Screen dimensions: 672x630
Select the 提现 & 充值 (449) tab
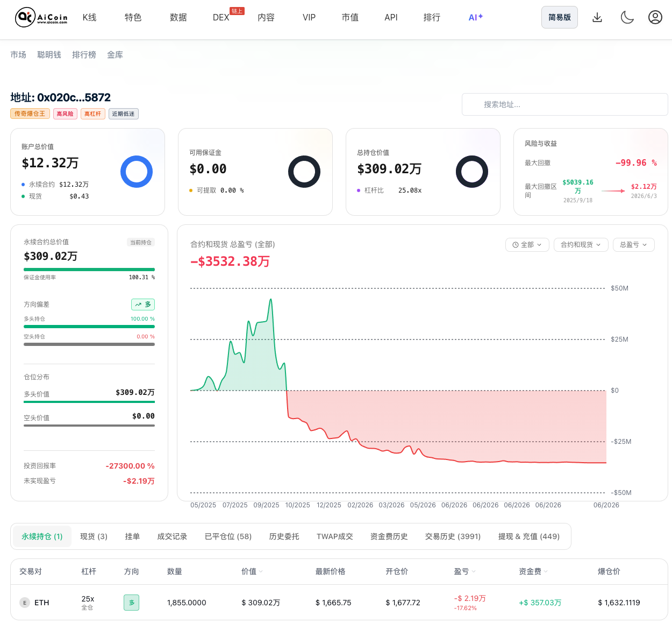(x=528, y=536)
